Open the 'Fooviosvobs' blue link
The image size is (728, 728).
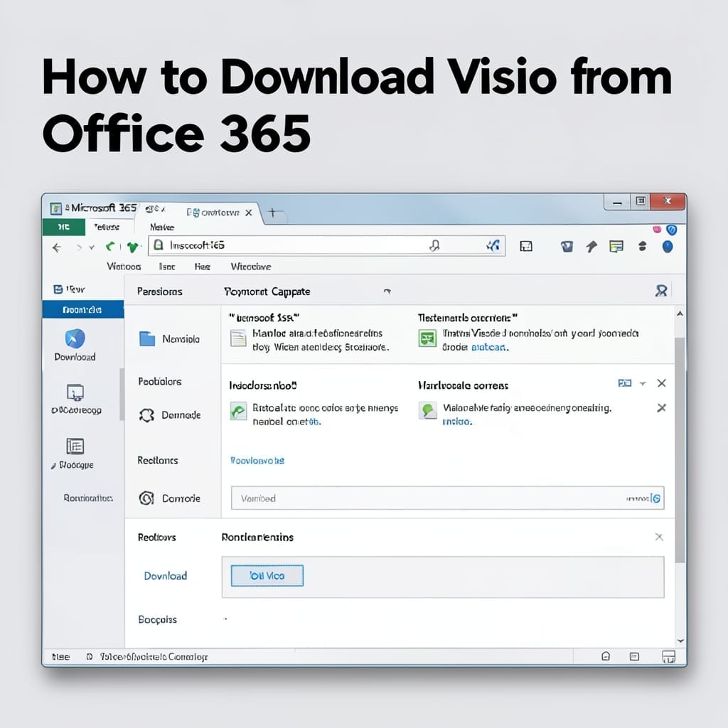pos(257,461)
